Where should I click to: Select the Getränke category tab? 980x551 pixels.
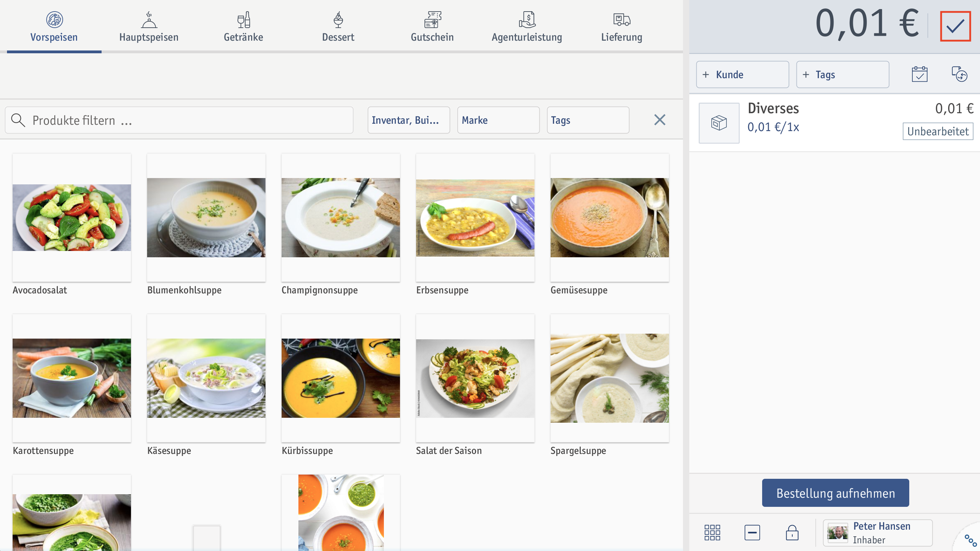(243, 27)
